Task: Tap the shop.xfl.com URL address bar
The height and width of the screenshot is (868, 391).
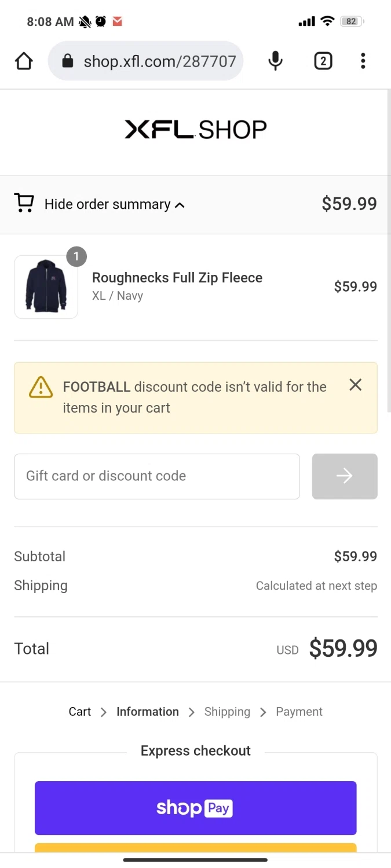Action: tap(159, 61)
